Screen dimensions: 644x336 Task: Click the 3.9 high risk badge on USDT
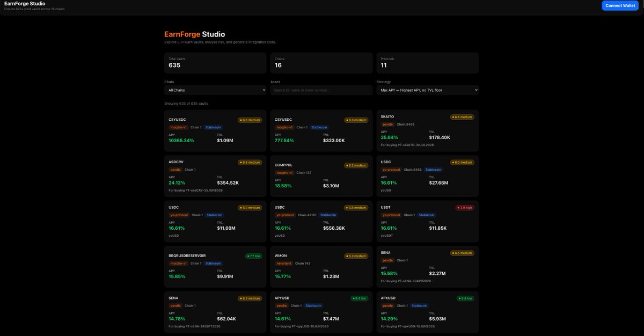tap(464, 207)
